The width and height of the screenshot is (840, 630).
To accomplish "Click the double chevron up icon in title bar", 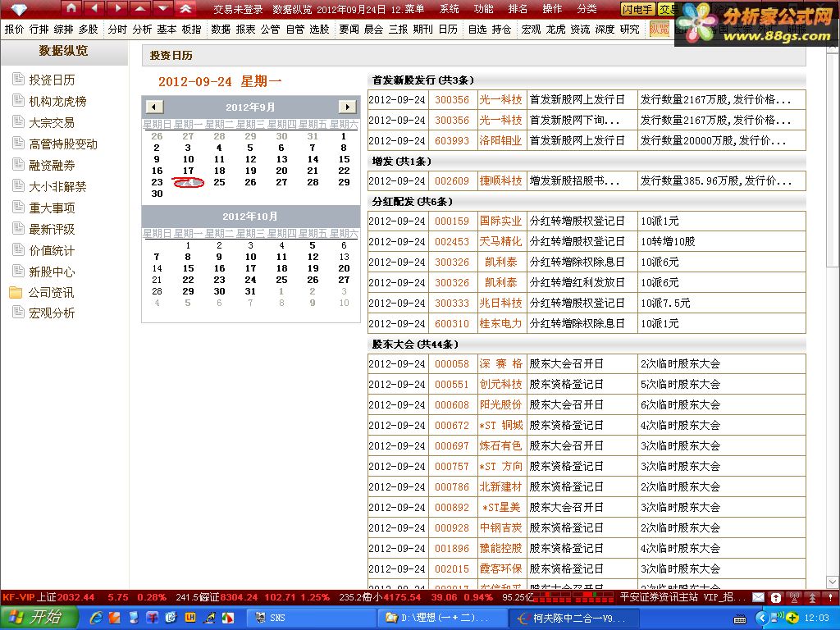I will coord(185,8).
